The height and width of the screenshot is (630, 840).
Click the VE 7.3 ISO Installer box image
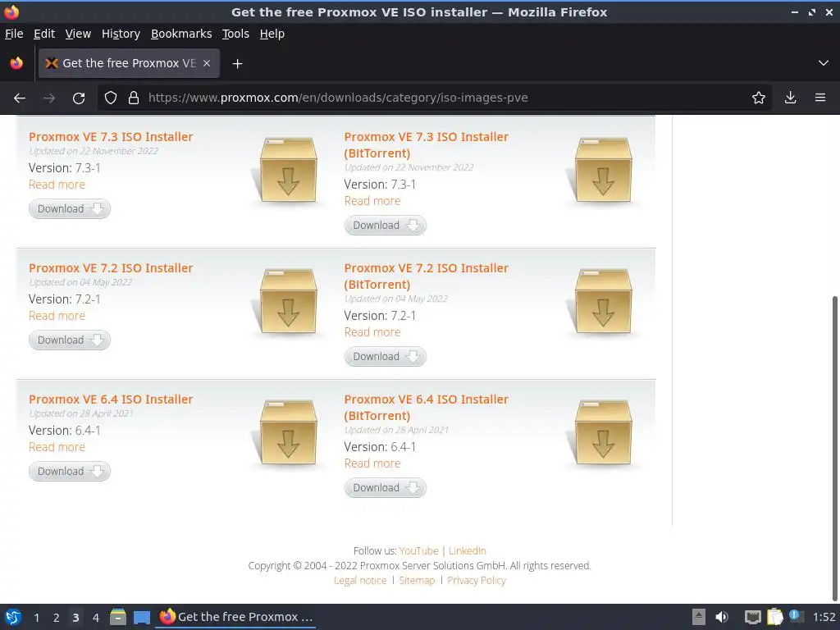(x=288, y=170)
